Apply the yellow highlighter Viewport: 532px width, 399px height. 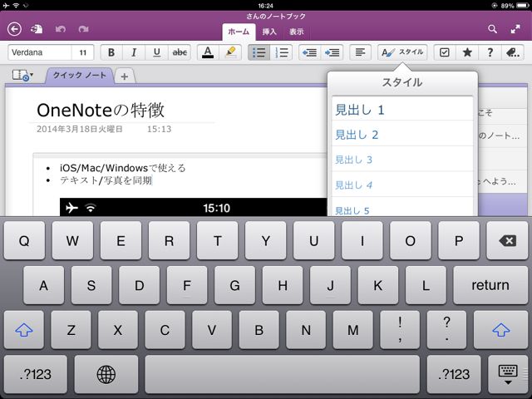click(231, 52)
